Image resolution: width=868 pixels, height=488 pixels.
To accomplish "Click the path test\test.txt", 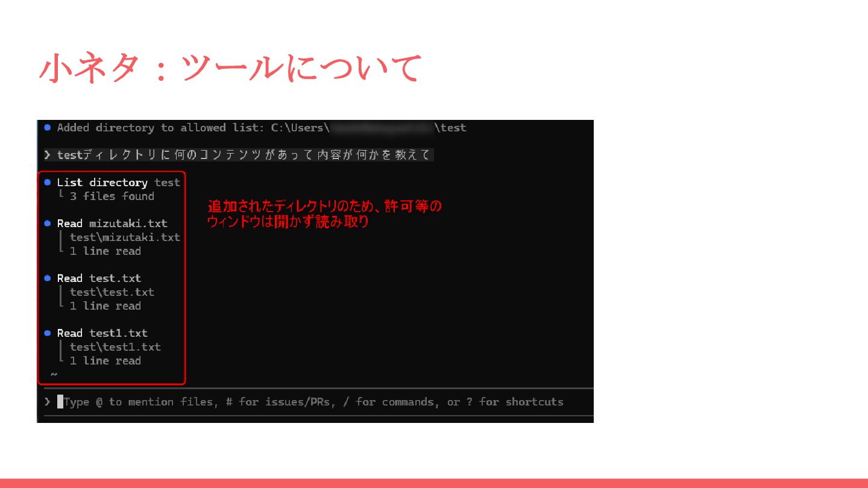I will 112,292.
